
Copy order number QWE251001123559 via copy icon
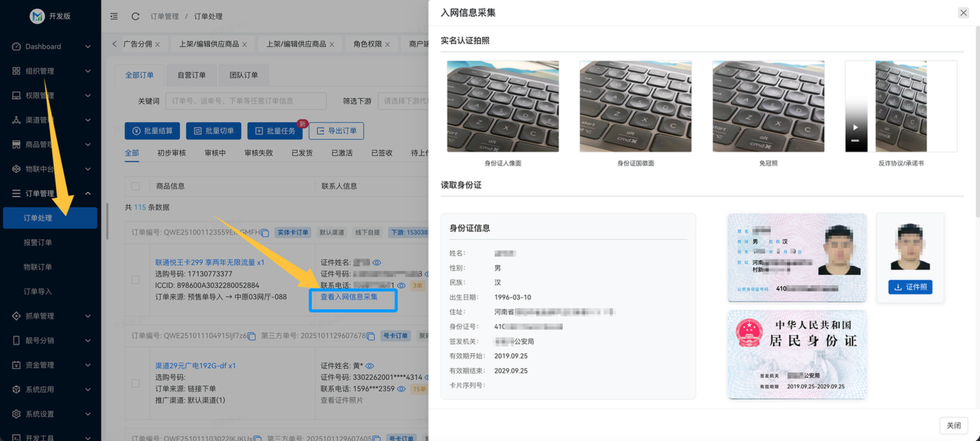tap(265, 233)
